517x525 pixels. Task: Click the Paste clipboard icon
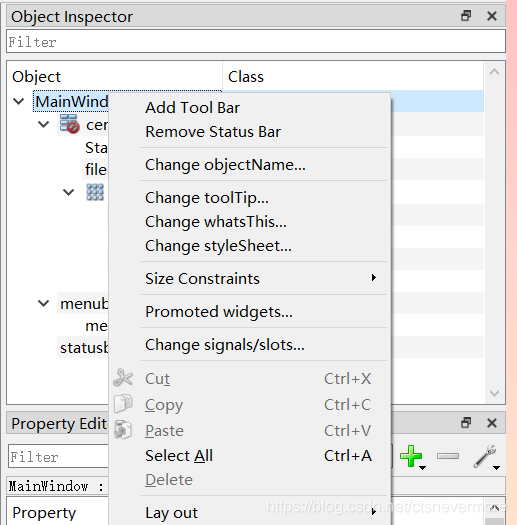point(123,430)
